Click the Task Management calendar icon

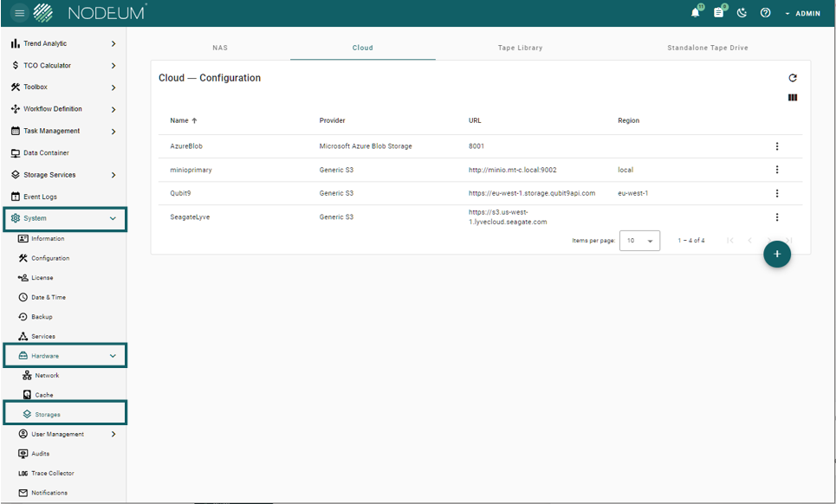[x=16, y=131]
